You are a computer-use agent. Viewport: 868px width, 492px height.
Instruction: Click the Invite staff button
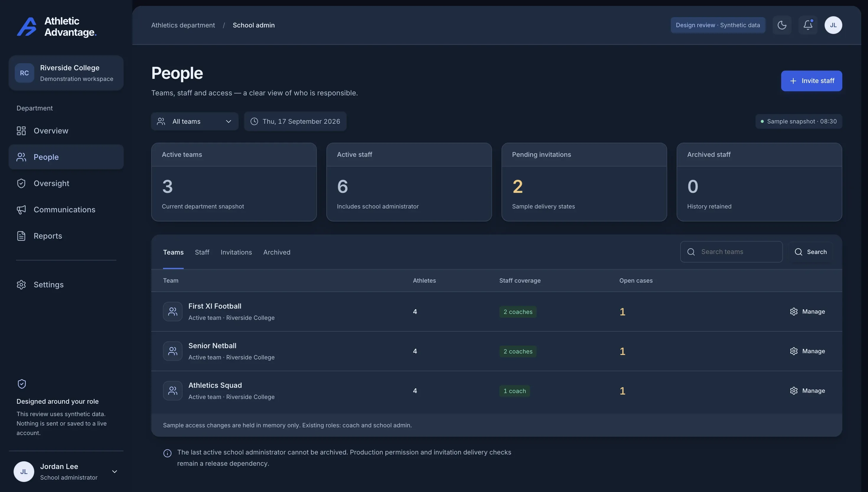pyautogui.click(x=811, y=81)
